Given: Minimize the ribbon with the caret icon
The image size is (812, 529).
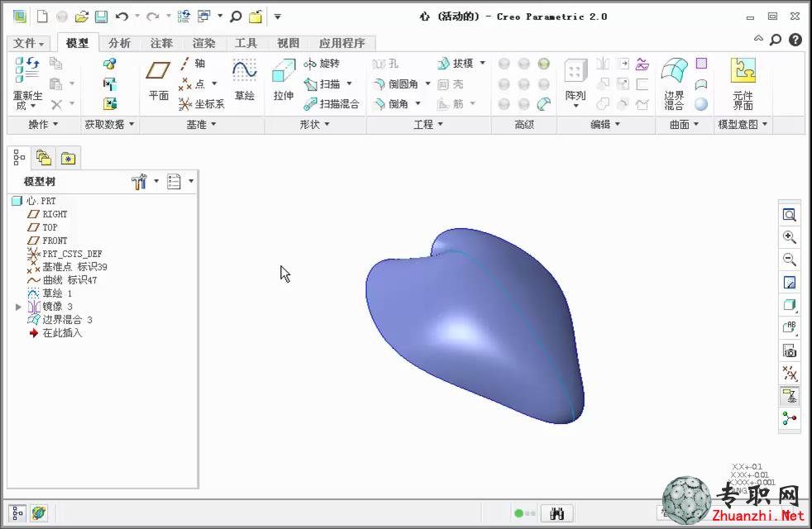Looking at the screenshot, I should (758, 39).
